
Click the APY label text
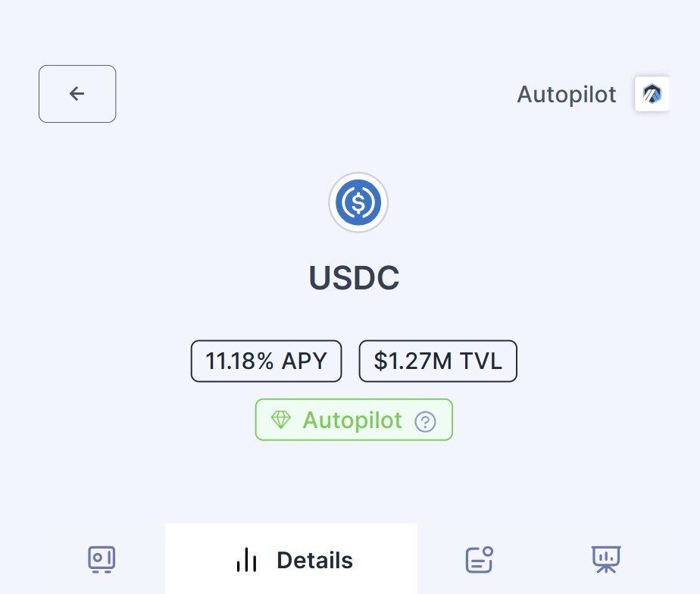[x=304, y=361]
